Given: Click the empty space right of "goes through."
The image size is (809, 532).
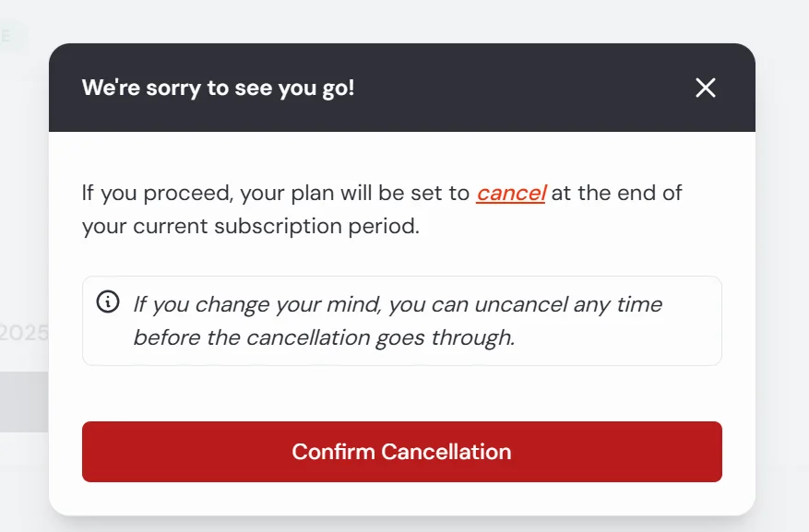Looking at the screenshot, I should point(618,337).
